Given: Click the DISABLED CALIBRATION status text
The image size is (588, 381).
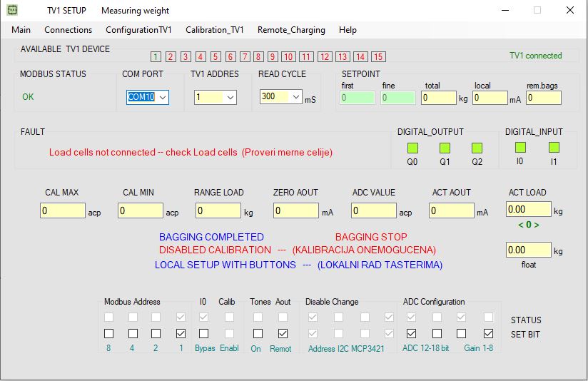Looking at the screenshot, I should pos(298,250).
